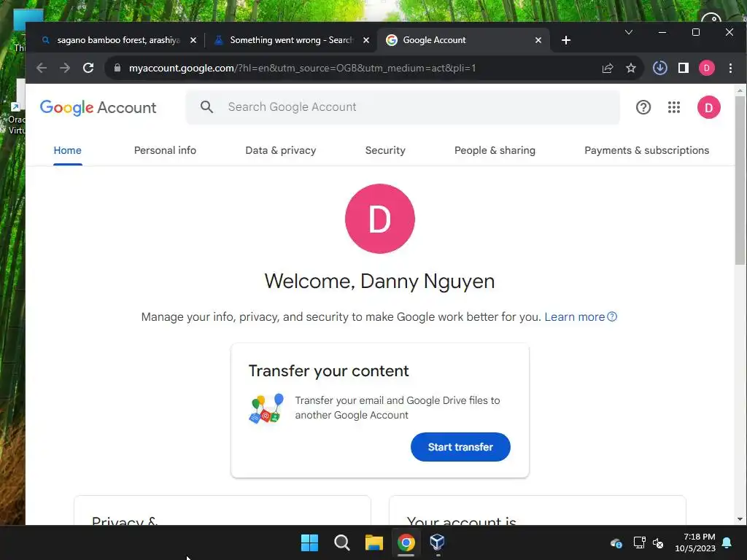Click the muted volume tray icon
This screenshot has width=747, height=560.
(658, 542)
